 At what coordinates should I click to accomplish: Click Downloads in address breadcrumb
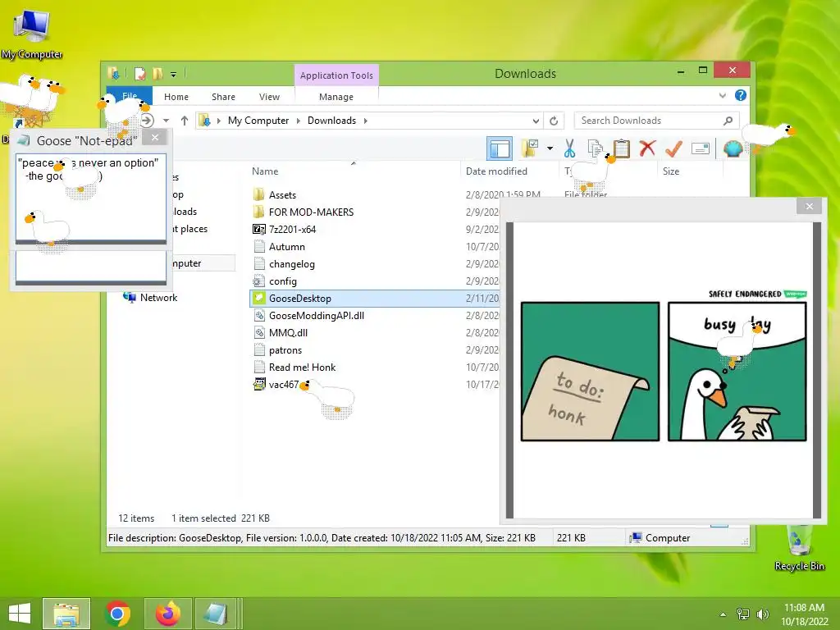(x=331, y=121)
